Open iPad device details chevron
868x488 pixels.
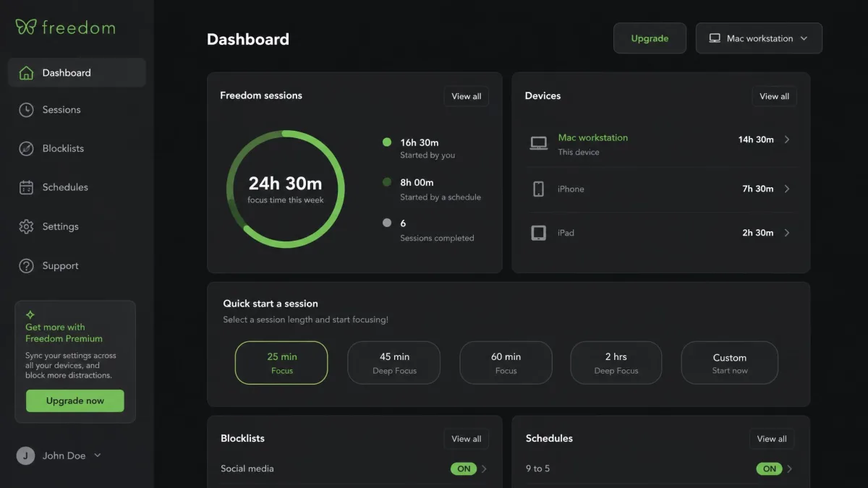787,233
